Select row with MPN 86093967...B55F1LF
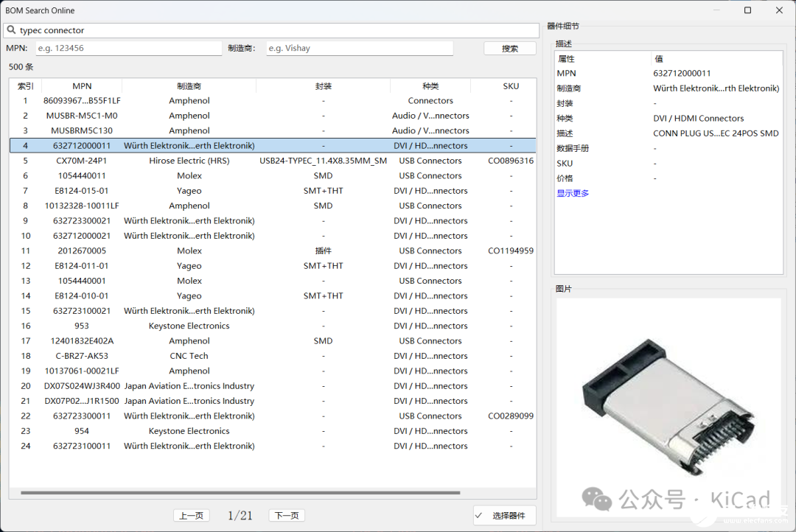This screenshot has height=532, width=796. coord(273,100)
